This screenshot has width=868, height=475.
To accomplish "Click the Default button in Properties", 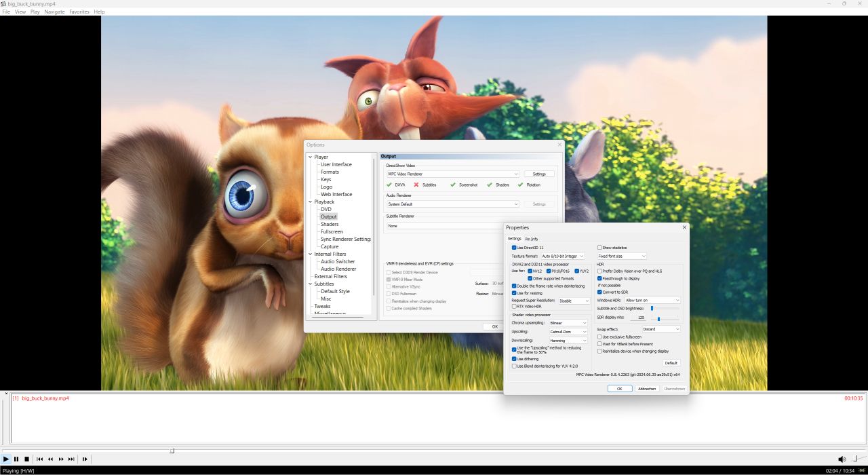I will [671, 363].
